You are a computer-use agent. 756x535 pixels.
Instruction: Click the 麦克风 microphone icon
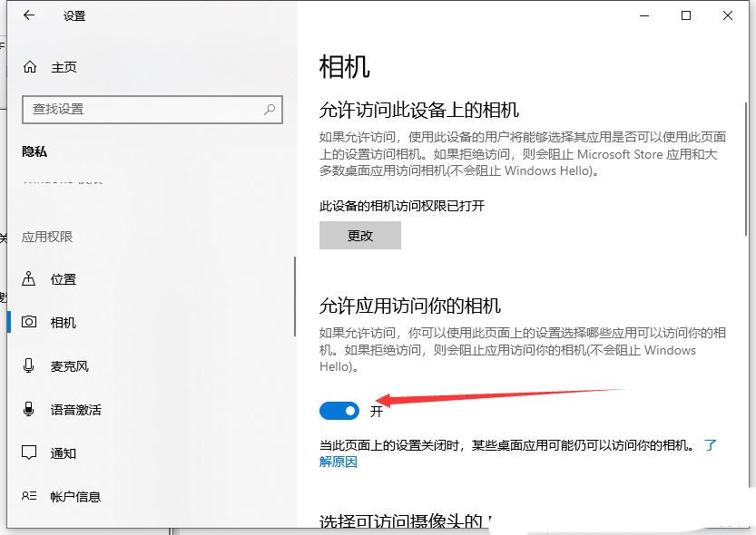(30, 366)
